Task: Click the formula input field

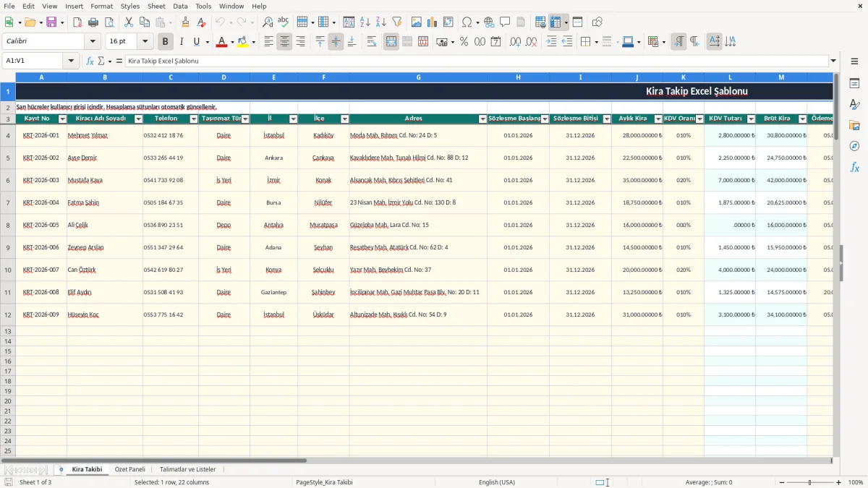Action: coord(477,61)
